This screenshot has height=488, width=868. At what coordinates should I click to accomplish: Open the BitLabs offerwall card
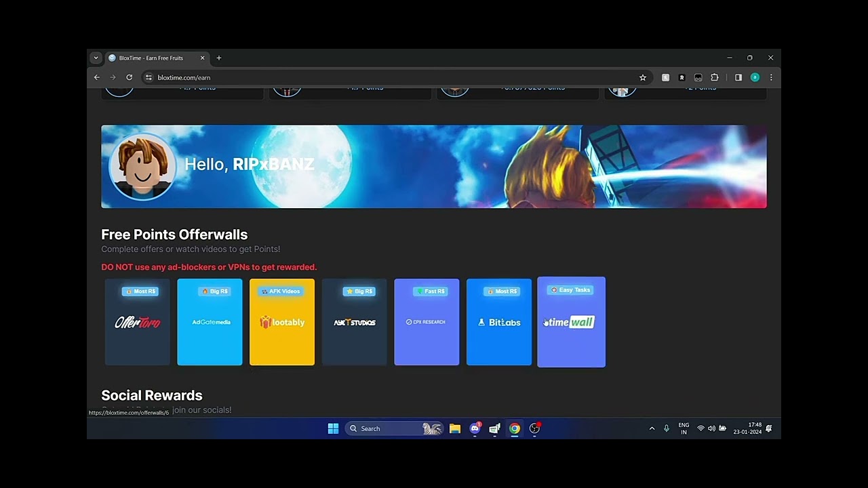[x=499, y=322]
